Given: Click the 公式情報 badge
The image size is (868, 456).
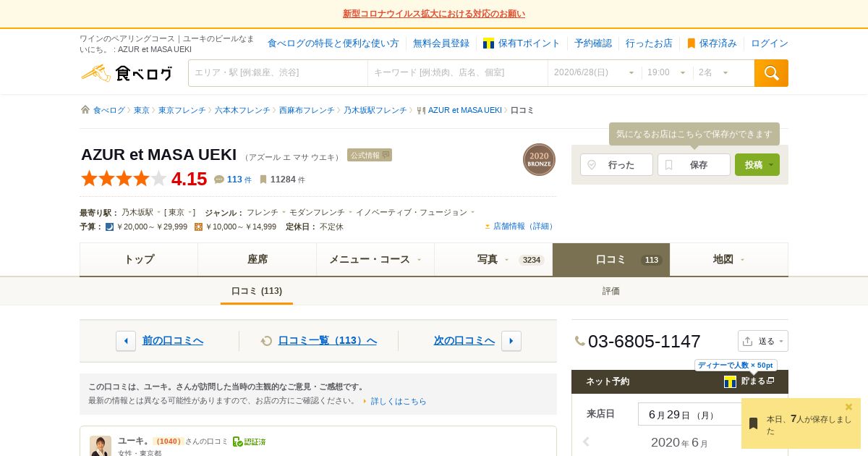Looking at the screenshot, I should (x=370, y=155).
